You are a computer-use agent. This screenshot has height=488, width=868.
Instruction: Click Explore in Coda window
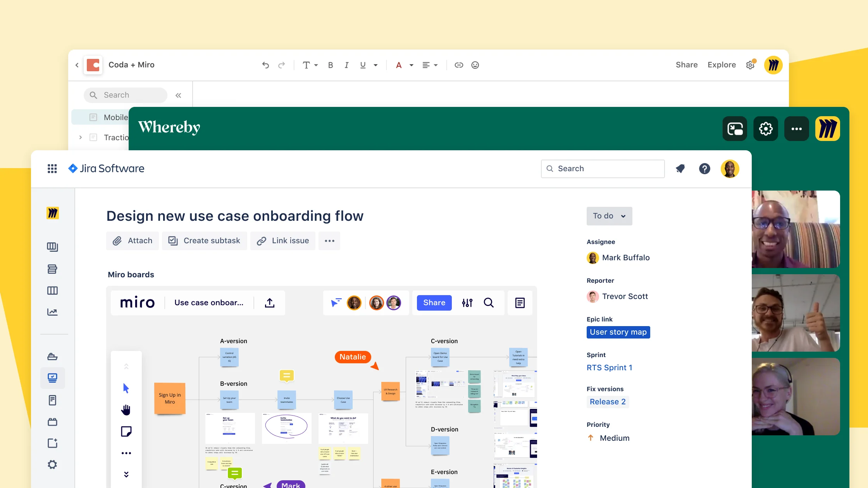tap(722, 65)
